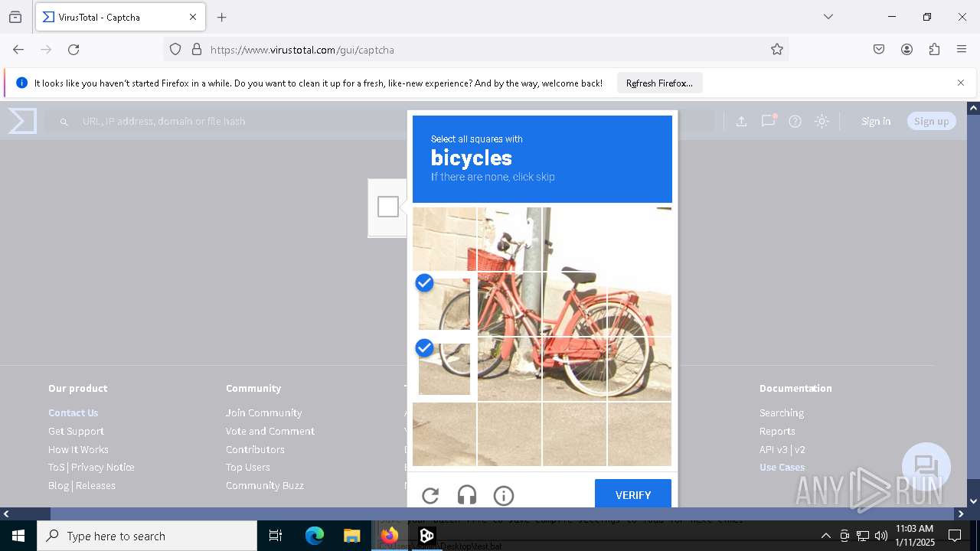This screenshot has height=551, width=980.
Task: Click the Sign up button
Action: pyautogui.click(x=931, y=121)
